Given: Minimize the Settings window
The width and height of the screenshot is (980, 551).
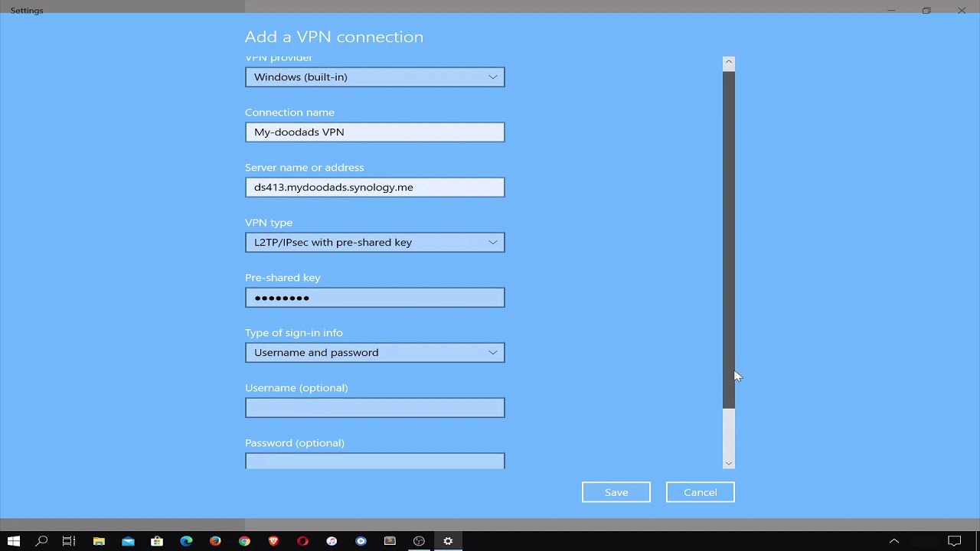Looking at the screenshot, I should (x=891, y=11).
